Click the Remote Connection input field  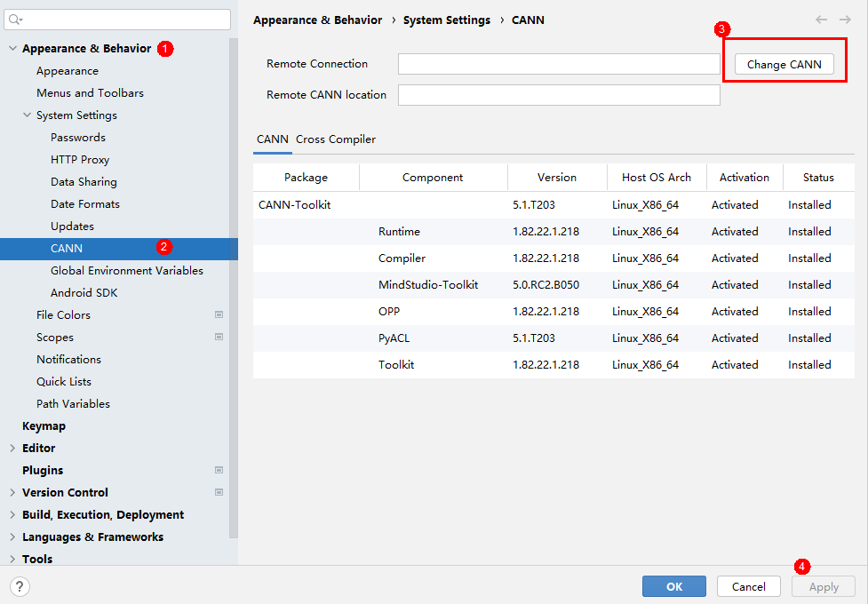(559, 64)
